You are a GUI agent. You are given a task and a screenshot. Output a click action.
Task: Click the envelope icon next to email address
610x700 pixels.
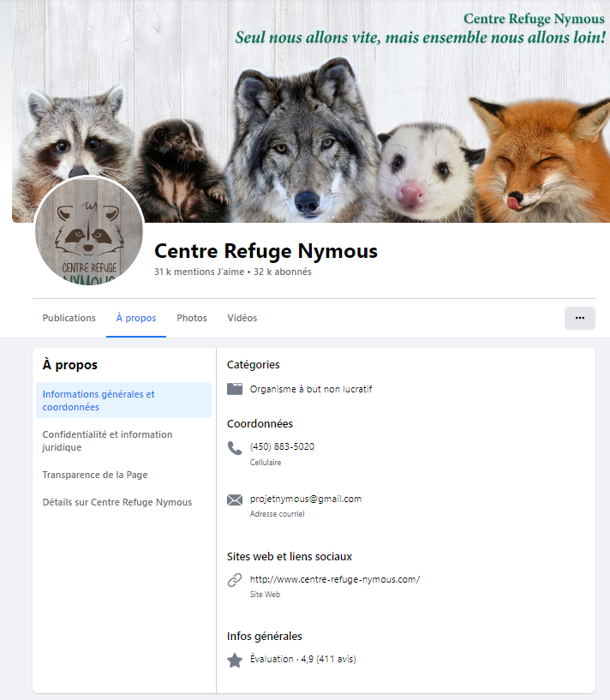pos(235,500)
